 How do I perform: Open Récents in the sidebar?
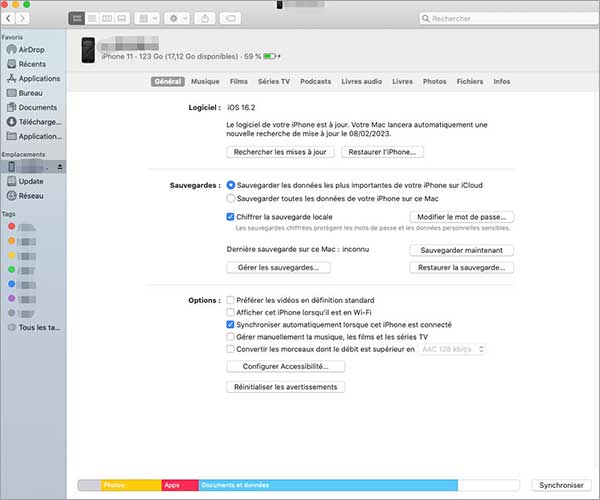tap(31, 64)
